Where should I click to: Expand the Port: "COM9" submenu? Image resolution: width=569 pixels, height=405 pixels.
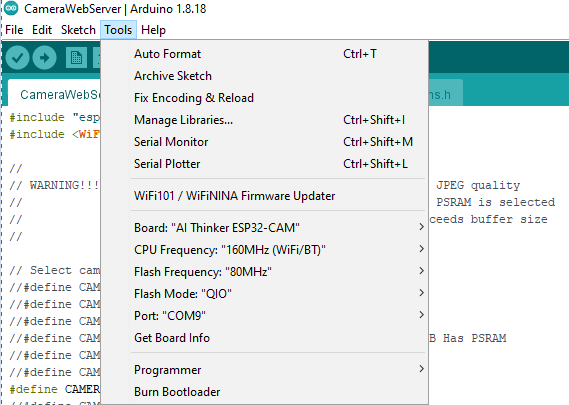(265, 316)
